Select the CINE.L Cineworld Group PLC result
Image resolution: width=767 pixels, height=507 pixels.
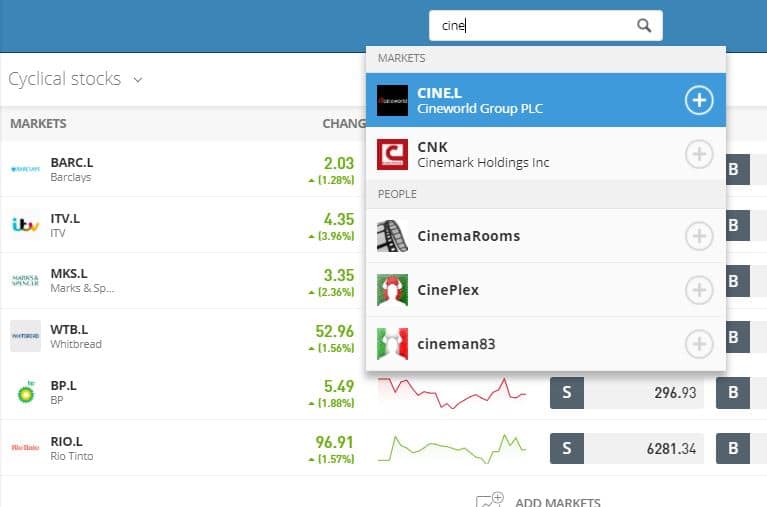[x=545, y=100]
